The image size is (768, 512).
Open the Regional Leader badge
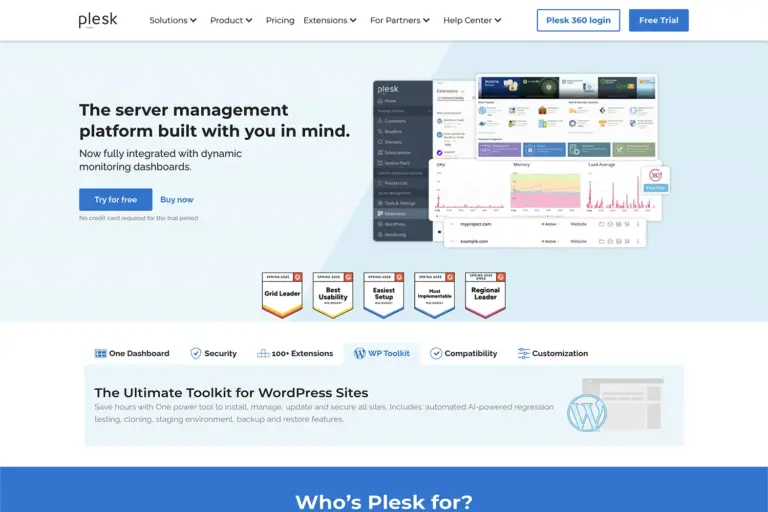[x=485, y=295]
